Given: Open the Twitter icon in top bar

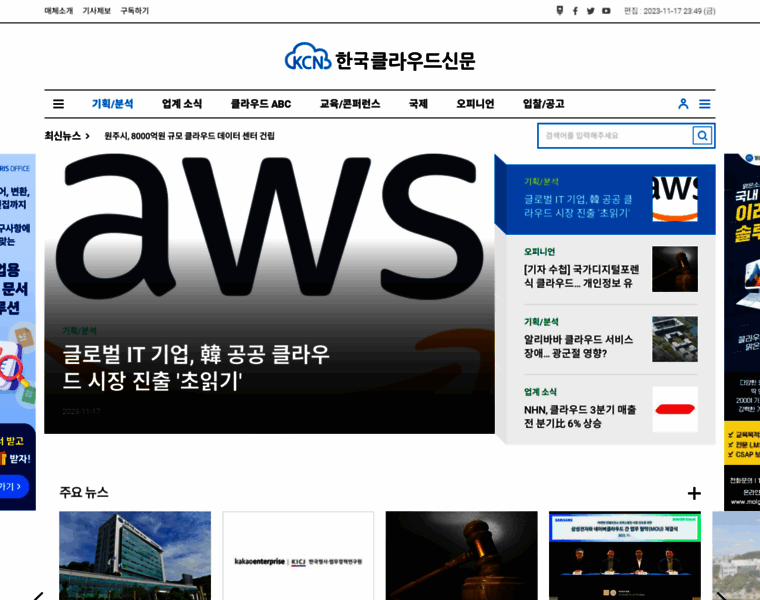Looking at the screenshot, I should [x=590, y=11].
